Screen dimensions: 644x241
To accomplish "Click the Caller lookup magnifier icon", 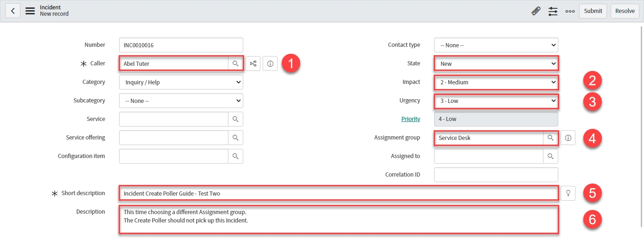I will tap(235, 63).
